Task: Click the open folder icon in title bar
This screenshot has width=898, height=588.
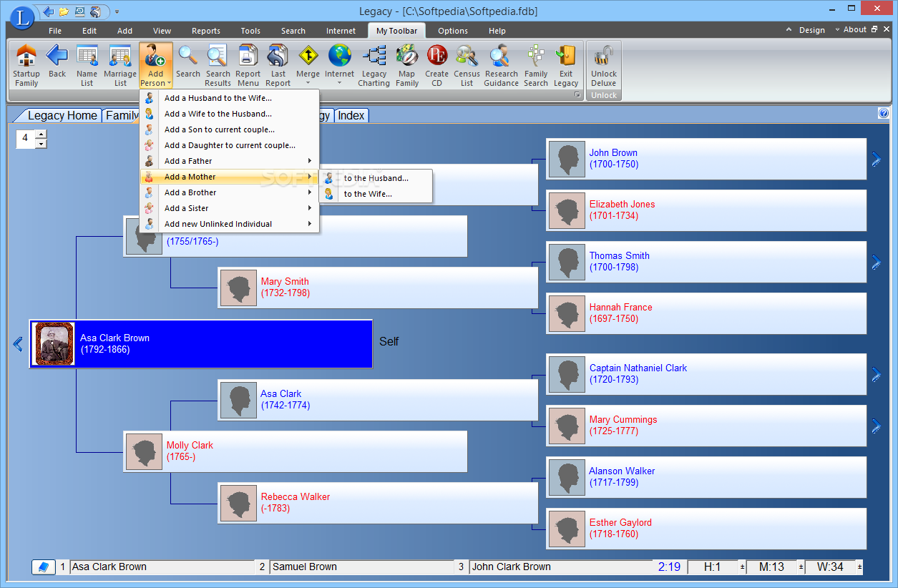Action: [x=64, y=11]
